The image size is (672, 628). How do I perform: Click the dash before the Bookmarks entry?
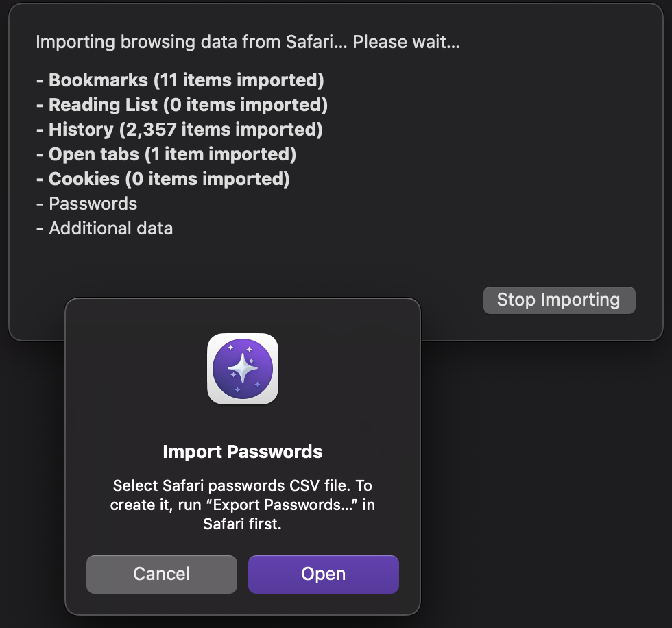click(x=40, y=80)
